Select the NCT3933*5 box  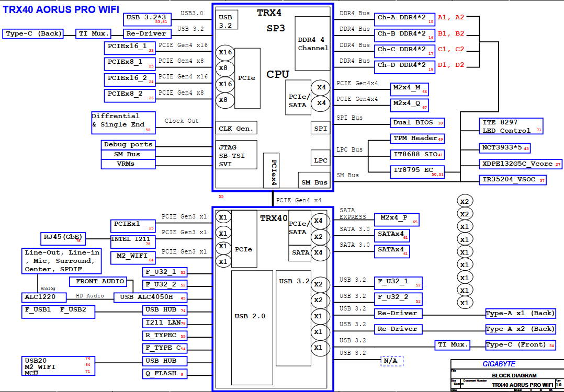[505, 148]
